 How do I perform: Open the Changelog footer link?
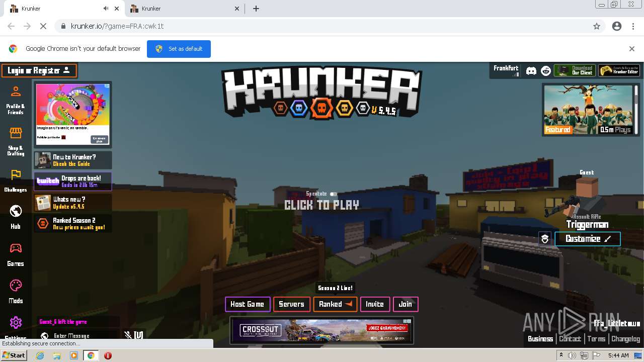(x=626, y=339)
